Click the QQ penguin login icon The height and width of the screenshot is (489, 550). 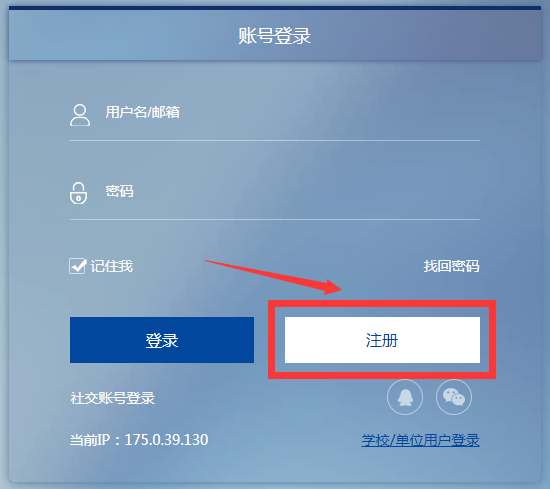click(405, 397)
